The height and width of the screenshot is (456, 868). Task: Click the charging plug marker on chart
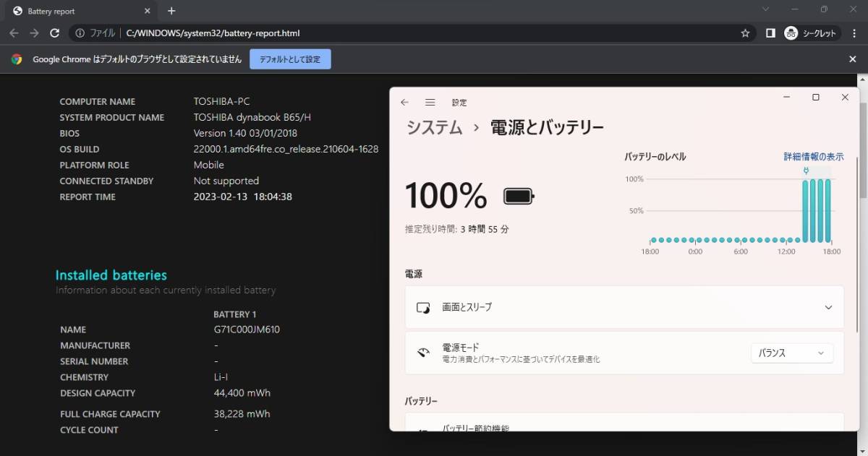pyautogui.click(x=806, y=171)
